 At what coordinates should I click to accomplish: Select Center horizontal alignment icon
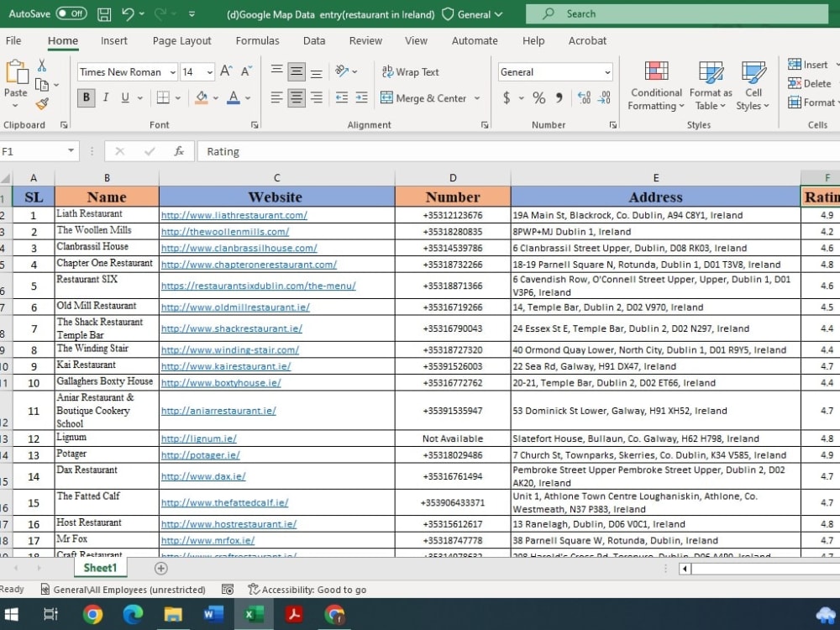297,97
